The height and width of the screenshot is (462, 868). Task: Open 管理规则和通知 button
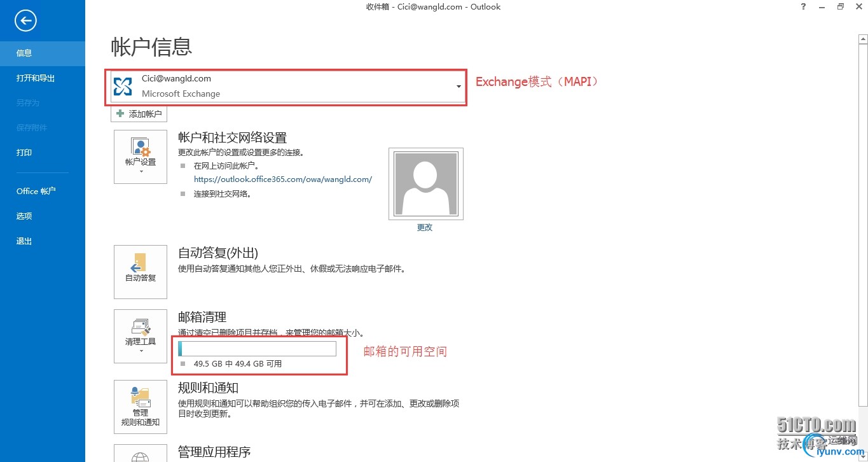pyautogui.click(x=141, y=407)
